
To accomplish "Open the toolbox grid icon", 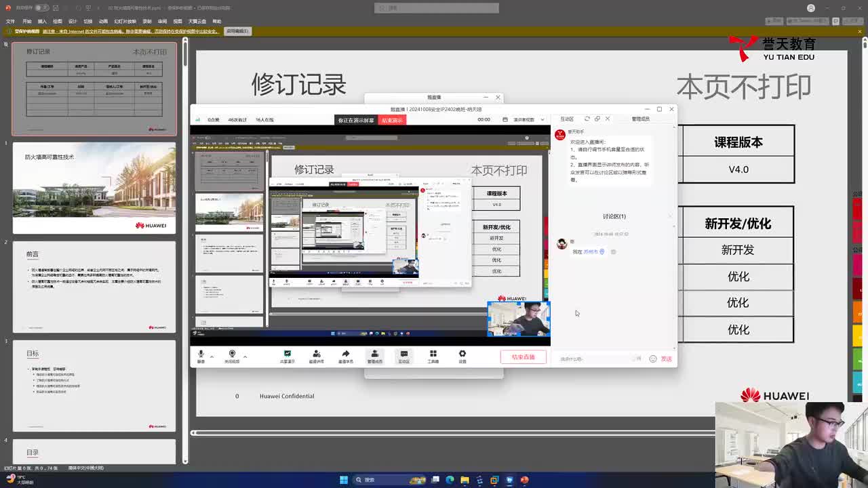I will [x=433, y=357].
